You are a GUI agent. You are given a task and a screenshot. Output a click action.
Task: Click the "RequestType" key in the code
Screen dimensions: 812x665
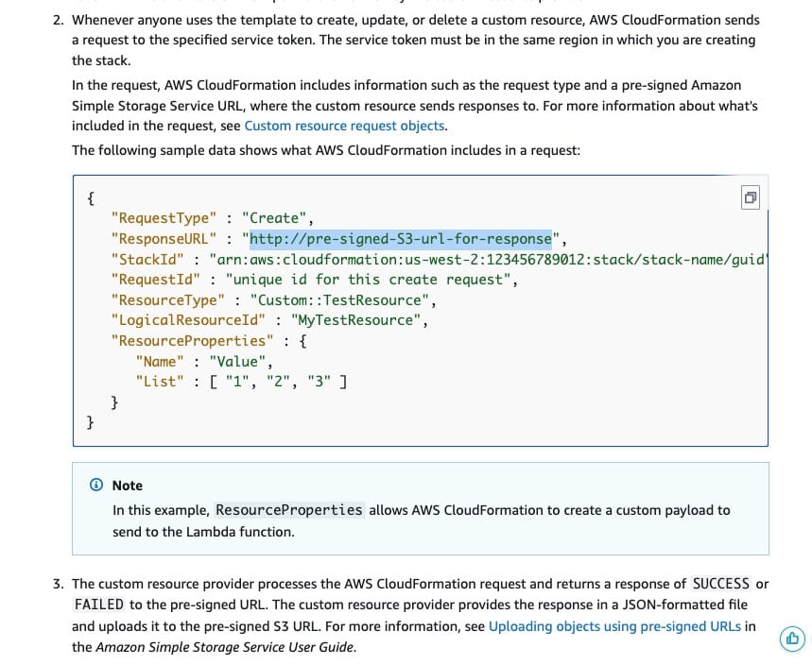pos(164,217)
